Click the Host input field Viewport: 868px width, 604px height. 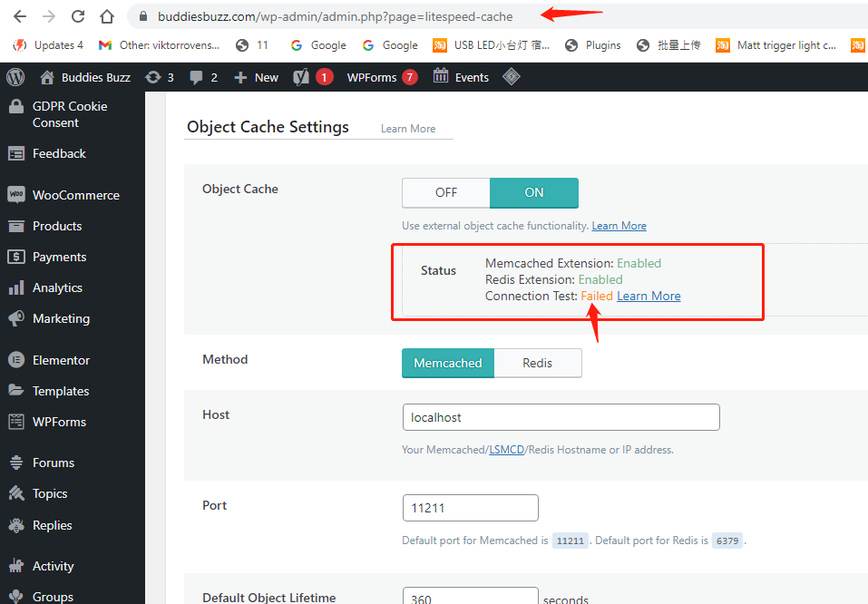click(x=561, y=417)
